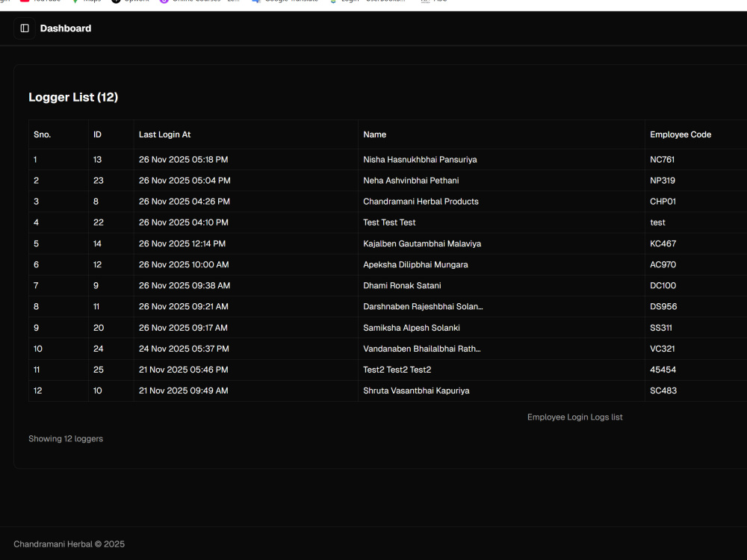Image resolution: width=747 pixels, height=560 pixels.
Task: Click the Chandramani Herbal © 2025 footer
Action: click(69, 544)
